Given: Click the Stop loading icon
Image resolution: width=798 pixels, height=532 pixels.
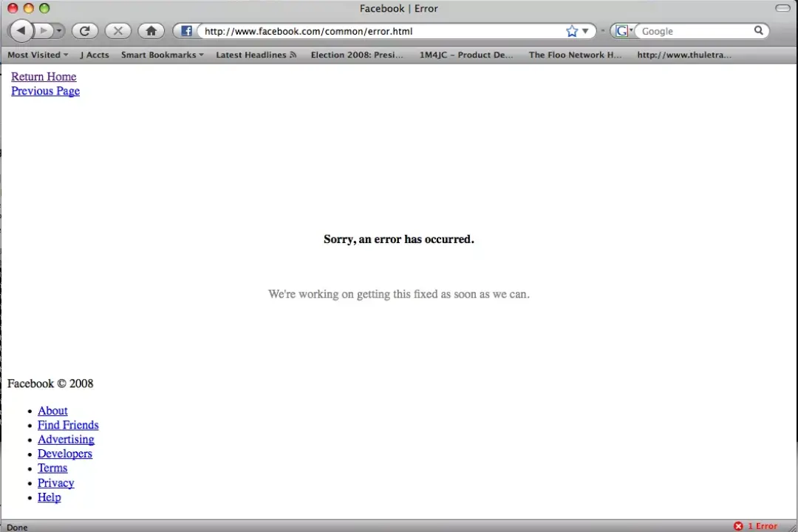Looking at the screenshot, I should 117,30.
